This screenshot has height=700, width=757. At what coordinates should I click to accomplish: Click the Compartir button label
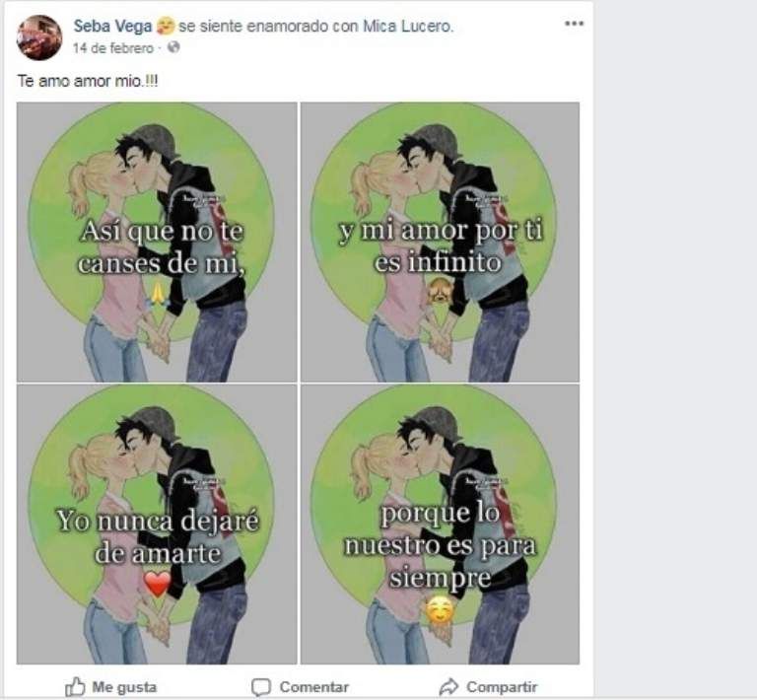click(x=502, y=687)
